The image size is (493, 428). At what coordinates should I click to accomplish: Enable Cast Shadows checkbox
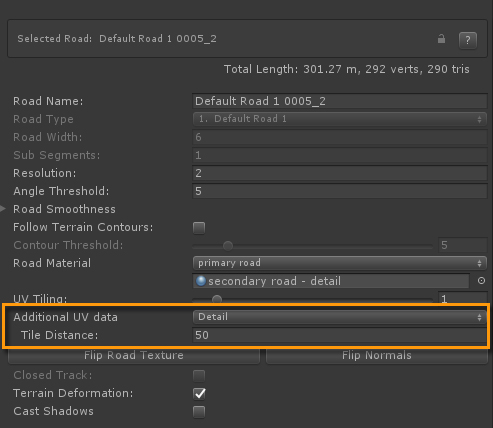coord(199,412)
